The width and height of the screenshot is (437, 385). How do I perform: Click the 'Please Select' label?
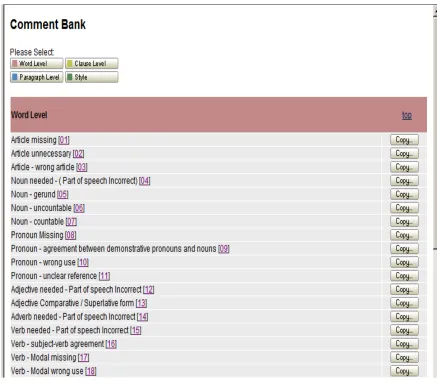tap(32, 52)
